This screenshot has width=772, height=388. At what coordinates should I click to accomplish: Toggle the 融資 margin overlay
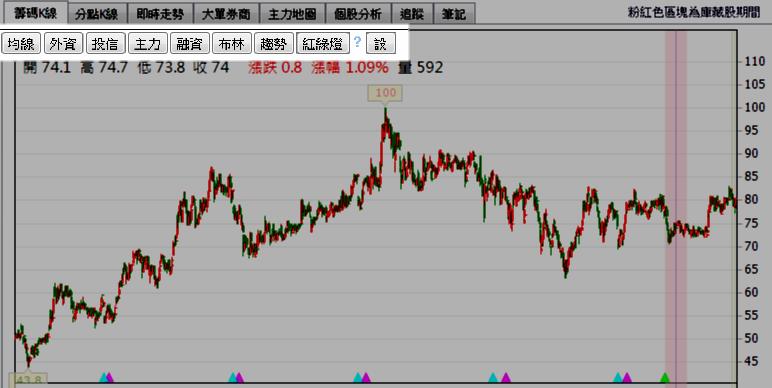pyautogui.click(x=190, y=43)
